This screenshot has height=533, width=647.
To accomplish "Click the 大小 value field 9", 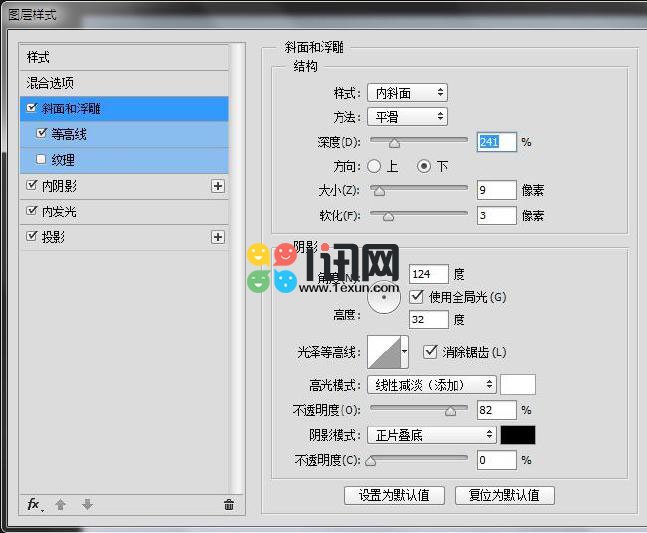I will coord(496,190).
